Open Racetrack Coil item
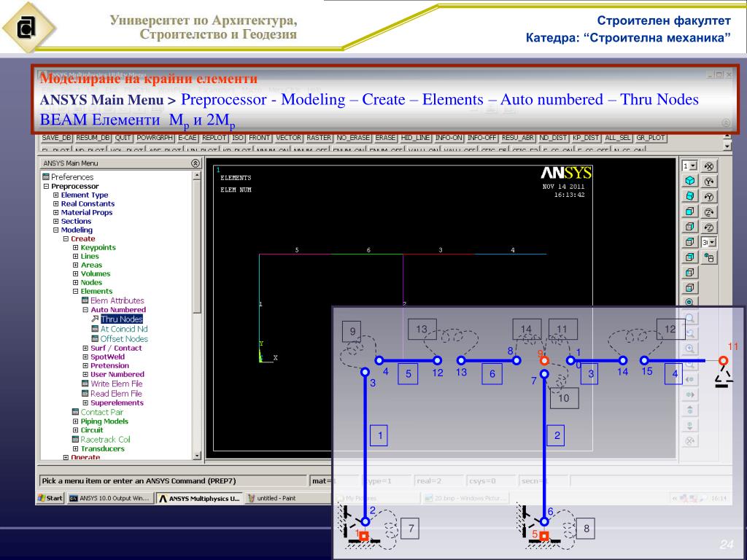747x560 pixels. point(105,440)
